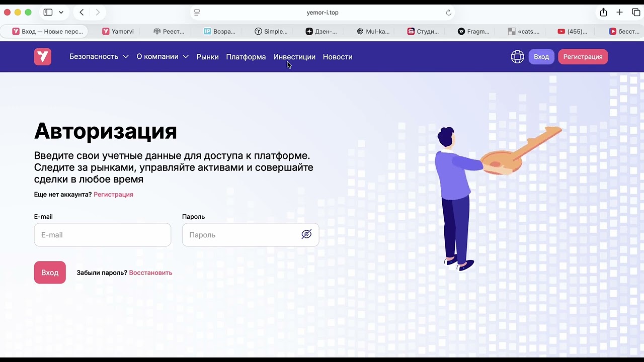
Task: Expand the Безопасность menu
Action: coord(99,57)
